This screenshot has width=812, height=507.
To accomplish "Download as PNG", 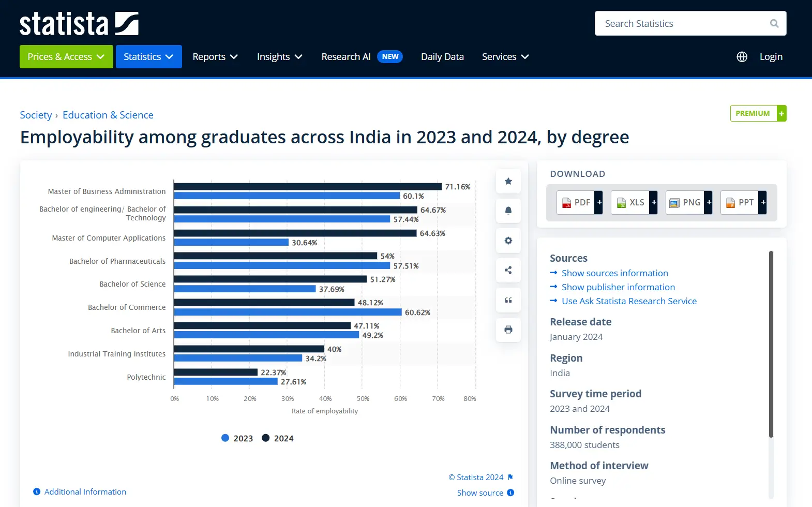I will (x=689, y=203).
